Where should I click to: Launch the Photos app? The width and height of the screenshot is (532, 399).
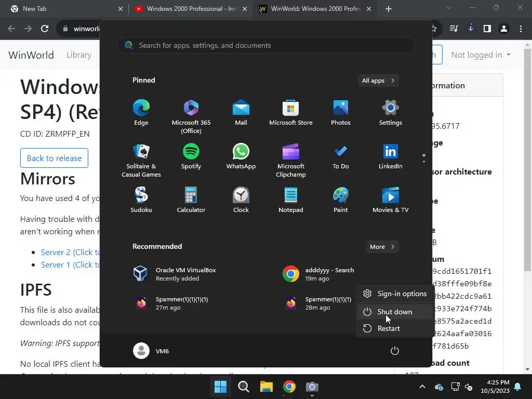(x=341, y=113)
